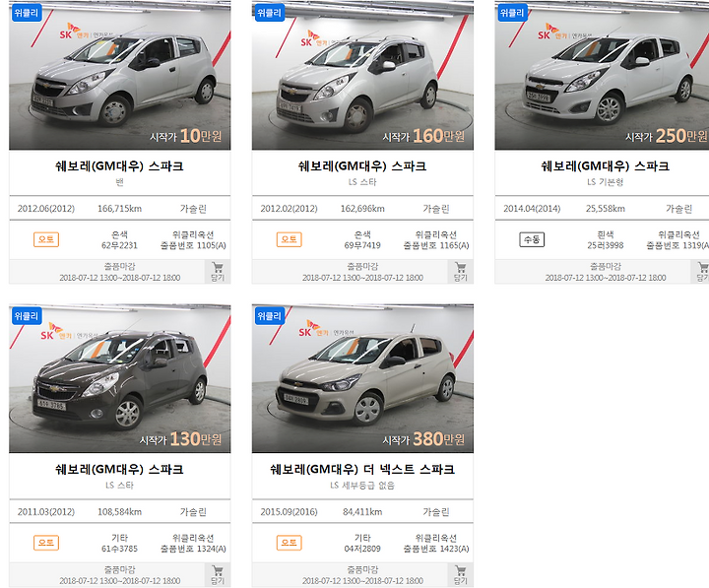This screenshot has width=709, height=588.
Task: Click 위클리 badge on 380만원 car photo
Action: pos(269,316)
